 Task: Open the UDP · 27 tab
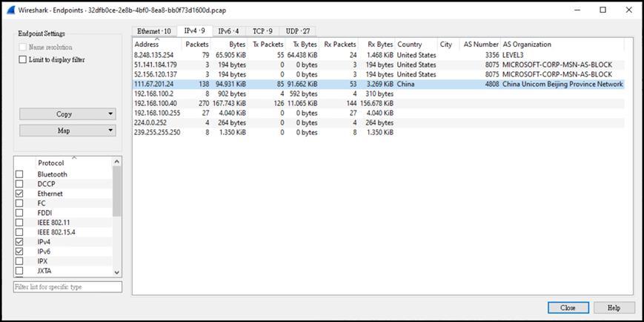298,31
